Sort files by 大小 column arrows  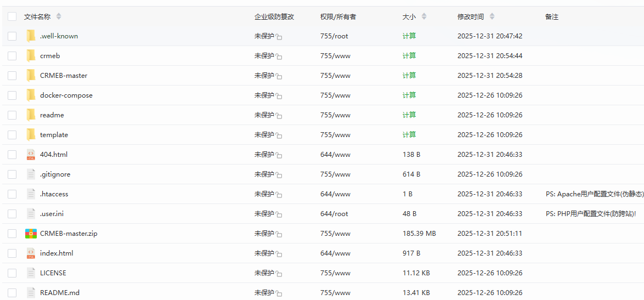(423, 16)
